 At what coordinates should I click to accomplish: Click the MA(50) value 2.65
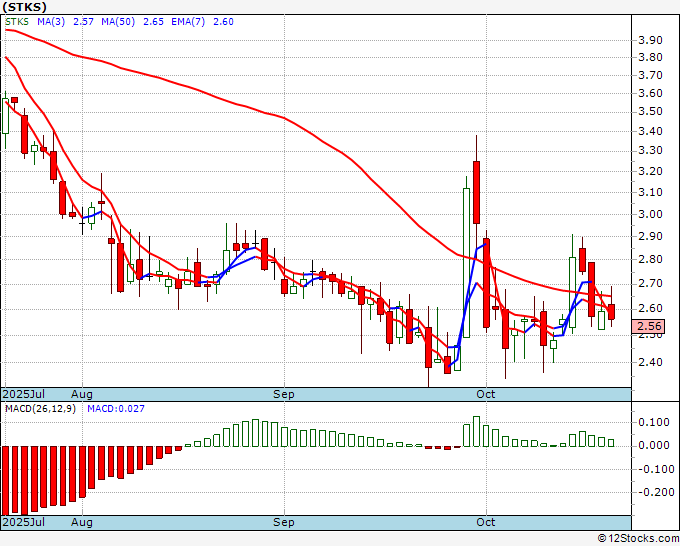(153, 22)
